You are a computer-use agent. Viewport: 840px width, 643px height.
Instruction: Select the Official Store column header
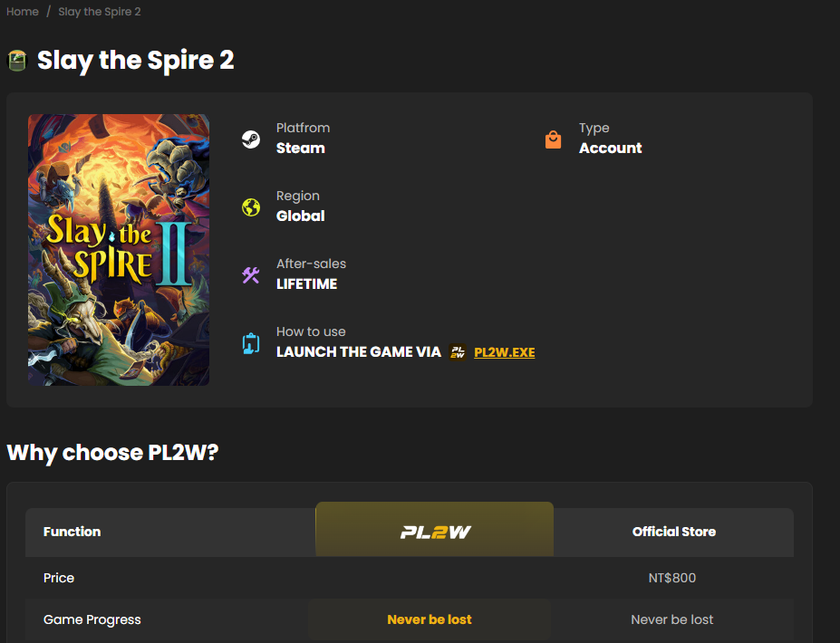pyautogui.click(x=674, y=532)
